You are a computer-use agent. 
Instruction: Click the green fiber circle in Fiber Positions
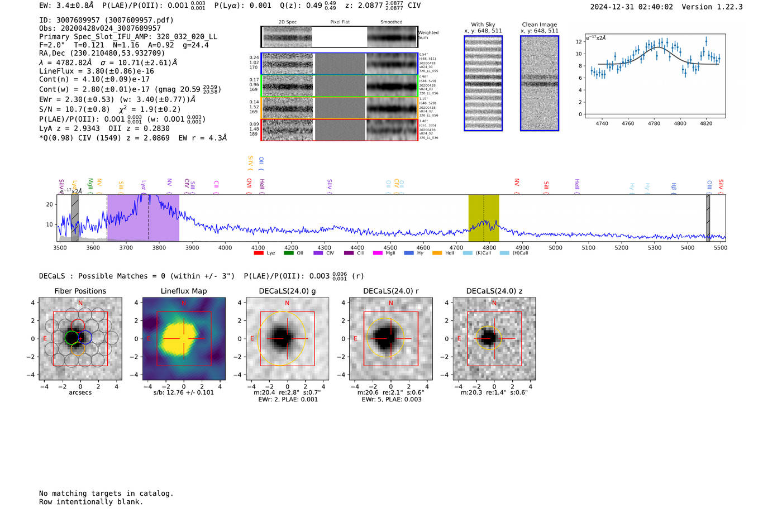pyautogui.click(x=71, y=338)
